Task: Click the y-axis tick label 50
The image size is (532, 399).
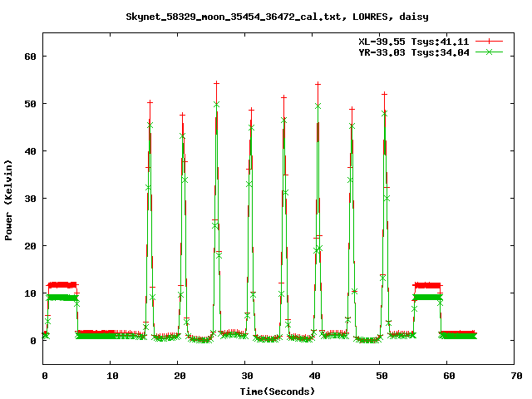Action: (x=30, y=104)
